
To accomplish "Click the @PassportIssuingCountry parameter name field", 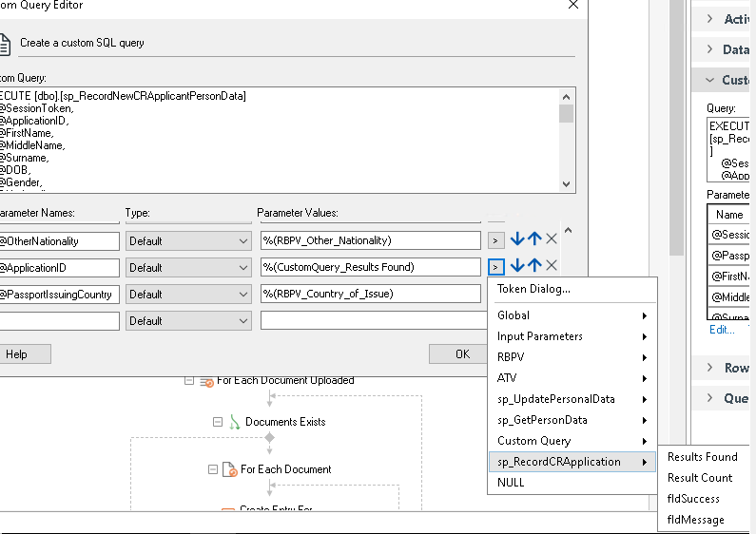I will [x=59, y=295].
